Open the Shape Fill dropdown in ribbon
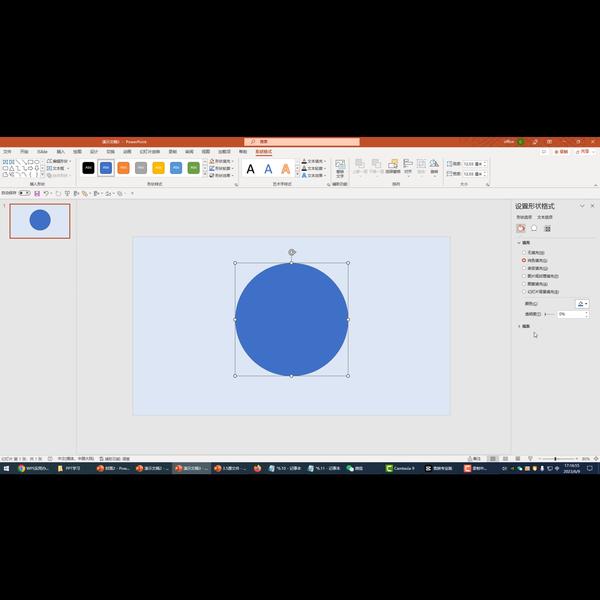This screenshot has height=600, width=600. (222, 161)
